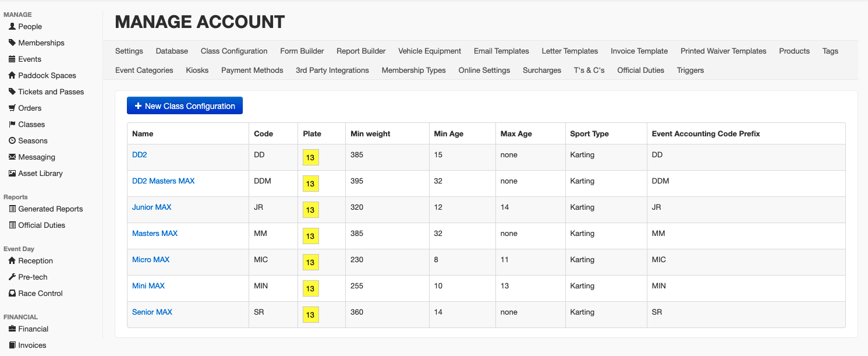This screenshot has height=356, width=868.
Task: Click the Classes flag icon
Action: coord(12,125)
